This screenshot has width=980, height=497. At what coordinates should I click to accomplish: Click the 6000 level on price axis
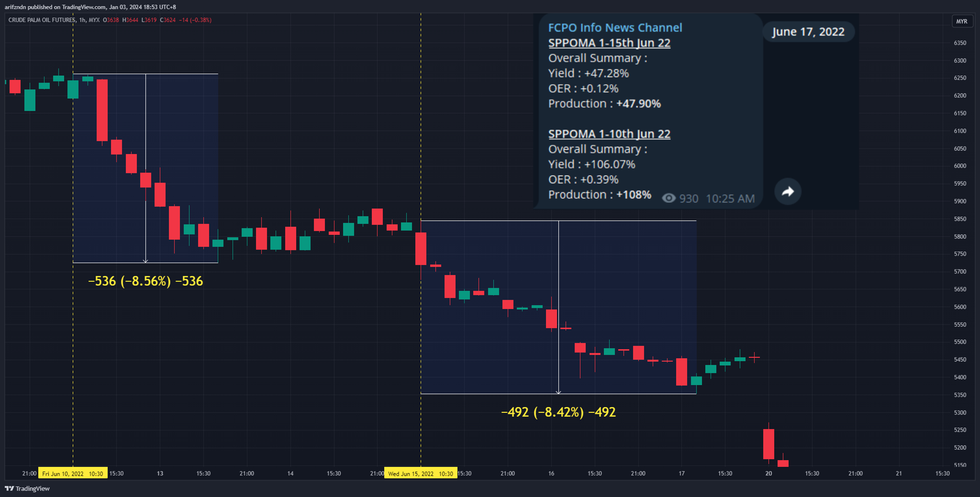click(x=959, y=166)
